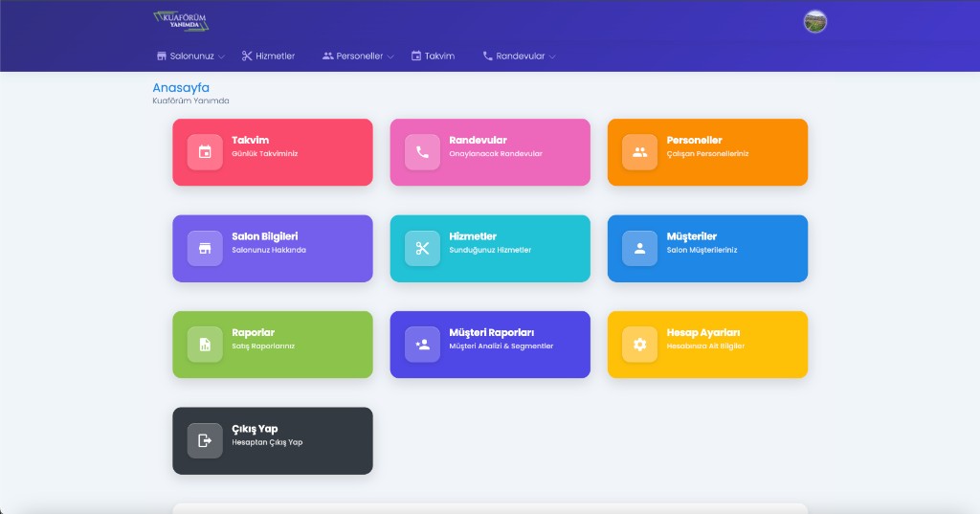This screenshot has width=980, height=514.
Task: Expand the Salonunuz dropdown menu
Action: 190,56
